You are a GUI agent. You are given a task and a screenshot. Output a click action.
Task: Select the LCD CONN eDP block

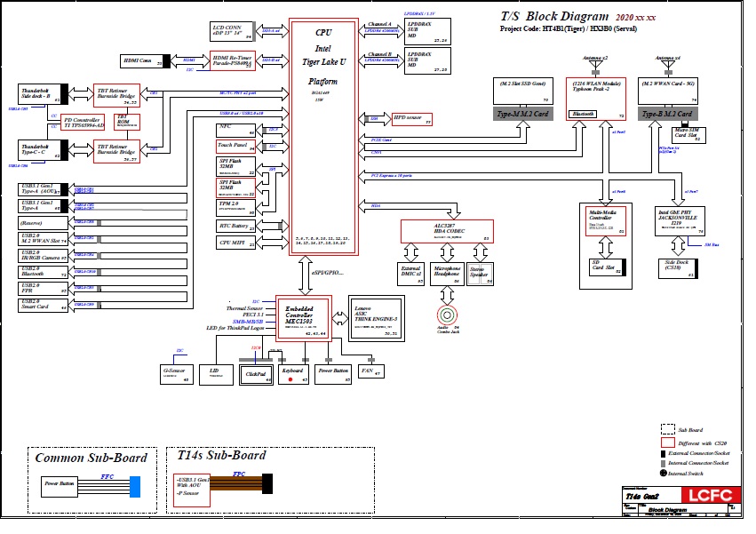click(232, 31)
